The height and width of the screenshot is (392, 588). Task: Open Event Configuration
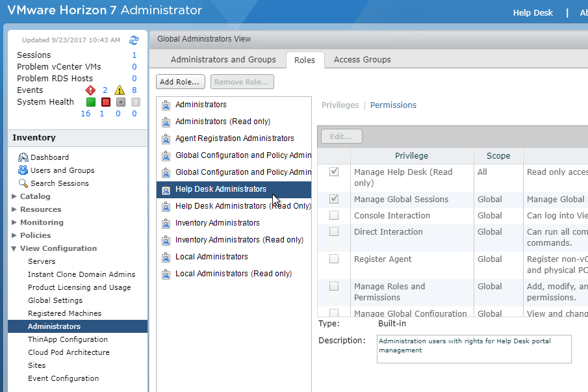coord(64,378)
